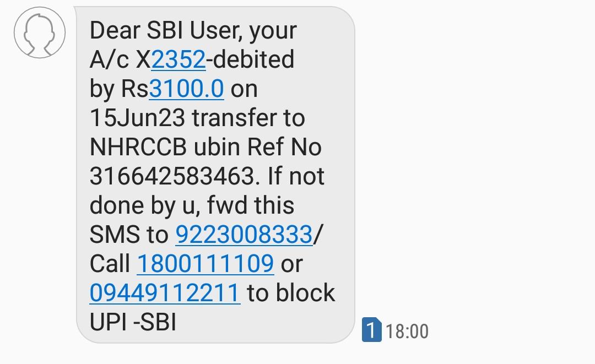
Task: Open the 9223008333 phone number link
Action: [244, 235]
